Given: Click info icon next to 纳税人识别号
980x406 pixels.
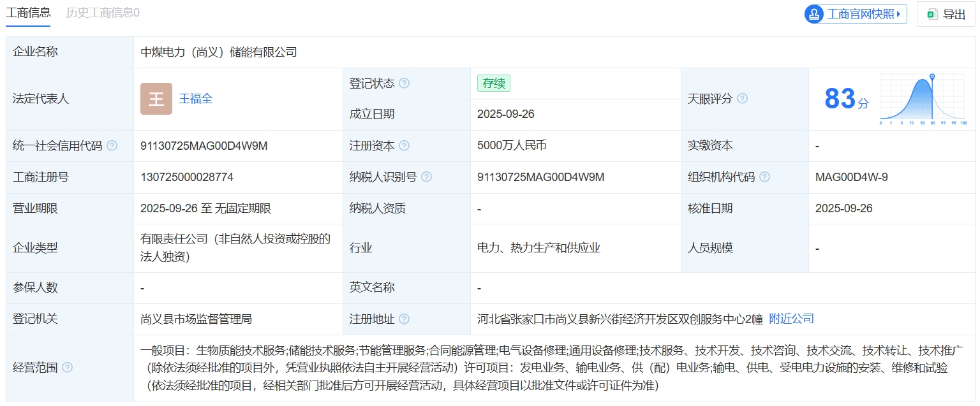Looking at the screenshot, I should 426,177.
